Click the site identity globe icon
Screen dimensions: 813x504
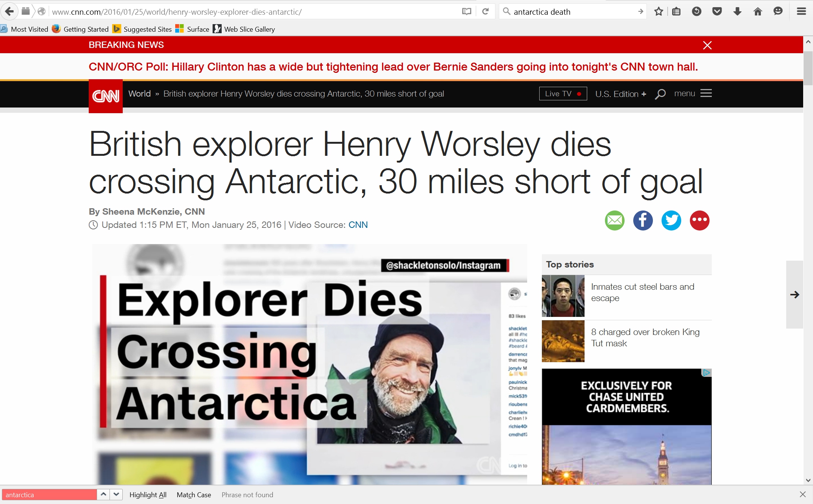coord(42,12)
